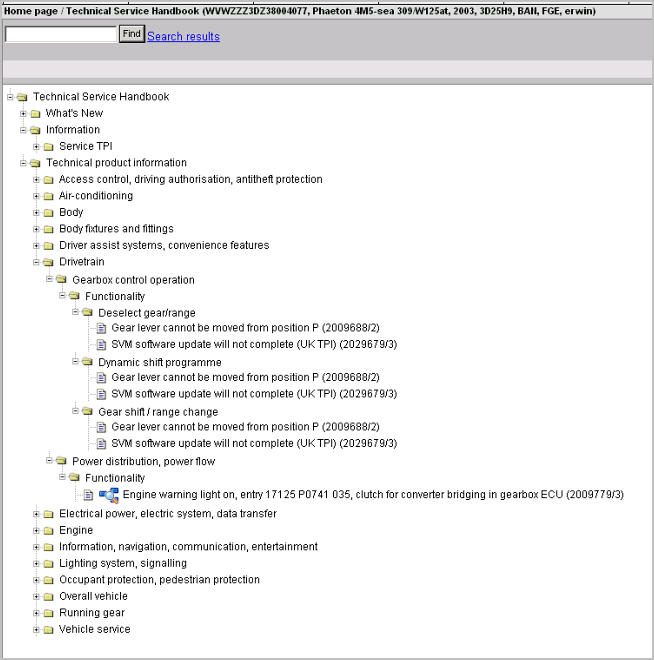The height and width of the screenshot is (660, 654).
Task: Click the Body folder icon
Action: point(49,213)
